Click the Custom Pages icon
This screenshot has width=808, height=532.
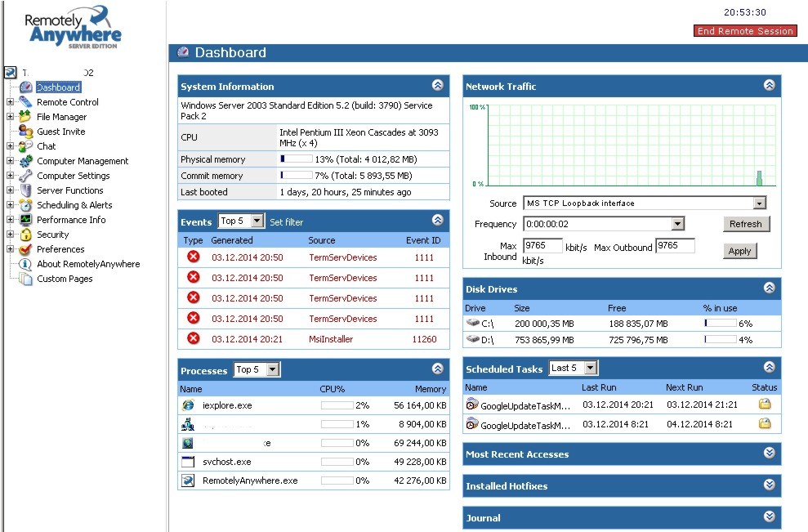tap(26, 279)
